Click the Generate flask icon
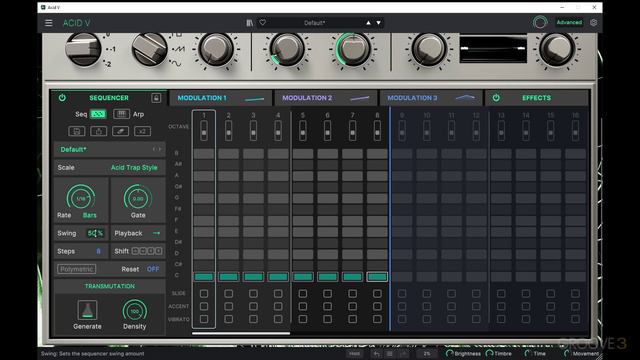 click(x=87, y=310)
